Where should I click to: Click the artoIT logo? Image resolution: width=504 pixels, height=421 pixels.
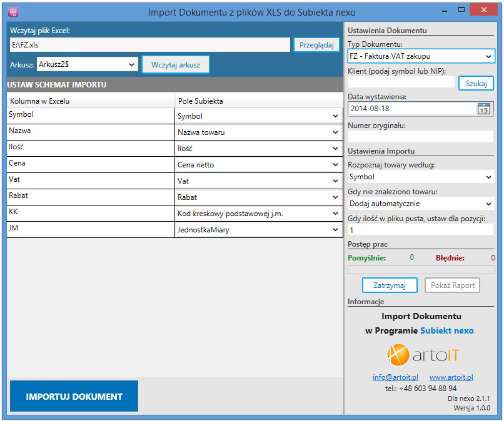point(423,356)
